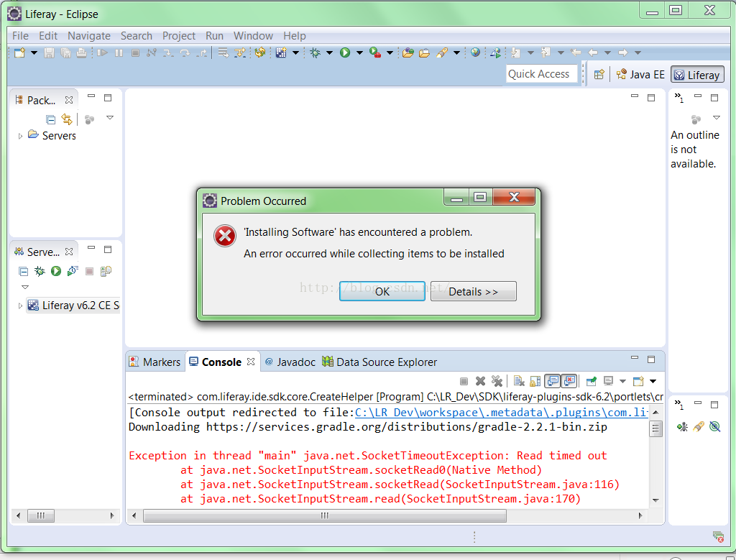Maximize the Console view panel
The height and width of the screenshot is (560, 736).
point(651,359)
